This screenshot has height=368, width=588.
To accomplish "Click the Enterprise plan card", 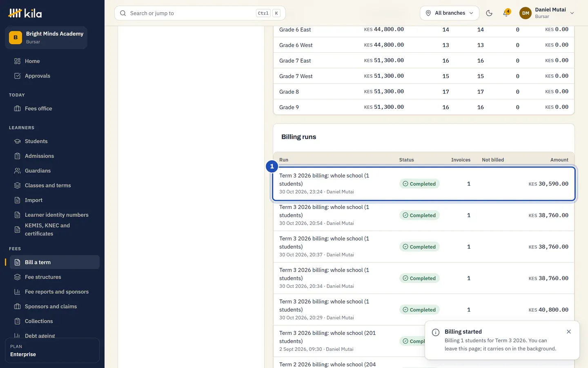I will [x=52, y=350].
